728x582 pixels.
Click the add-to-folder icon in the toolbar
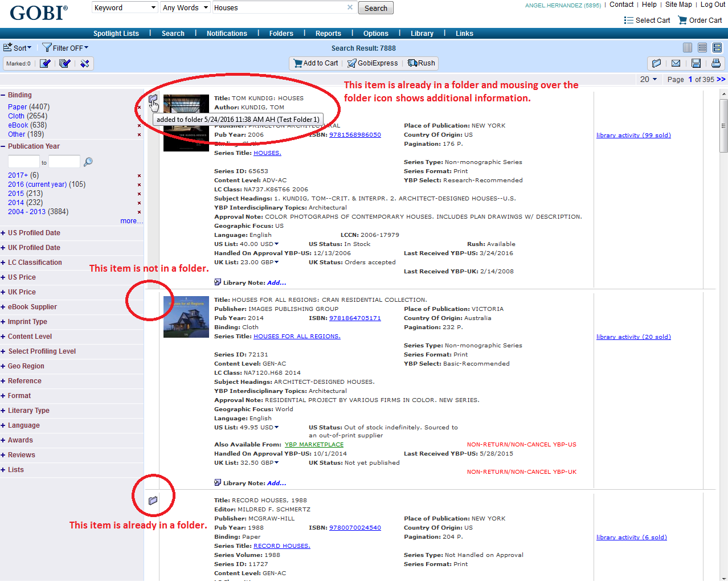(656, 63)
